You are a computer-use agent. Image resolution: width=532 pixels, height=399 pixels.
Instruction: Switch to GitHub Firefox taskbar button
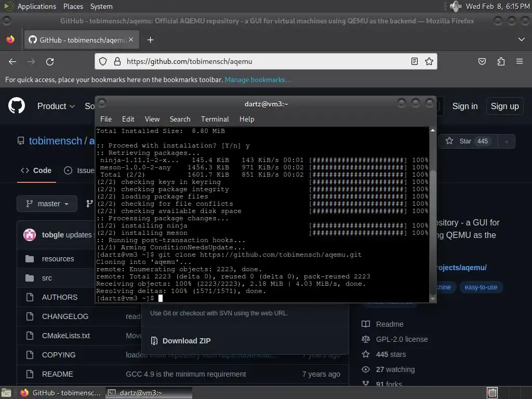pyautogui.click(x=60, y=393)
